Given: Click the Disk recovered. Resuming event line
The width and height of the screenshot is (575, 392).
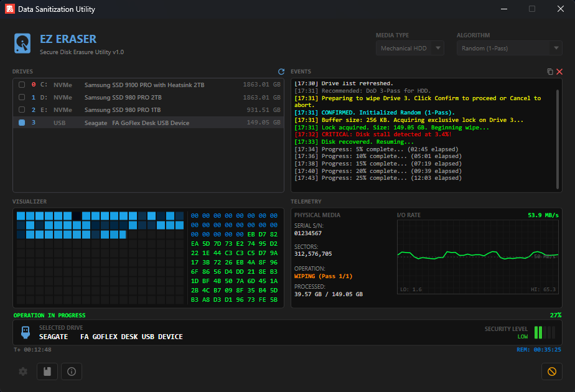Looking at the screenshot, I should point(354,141).
